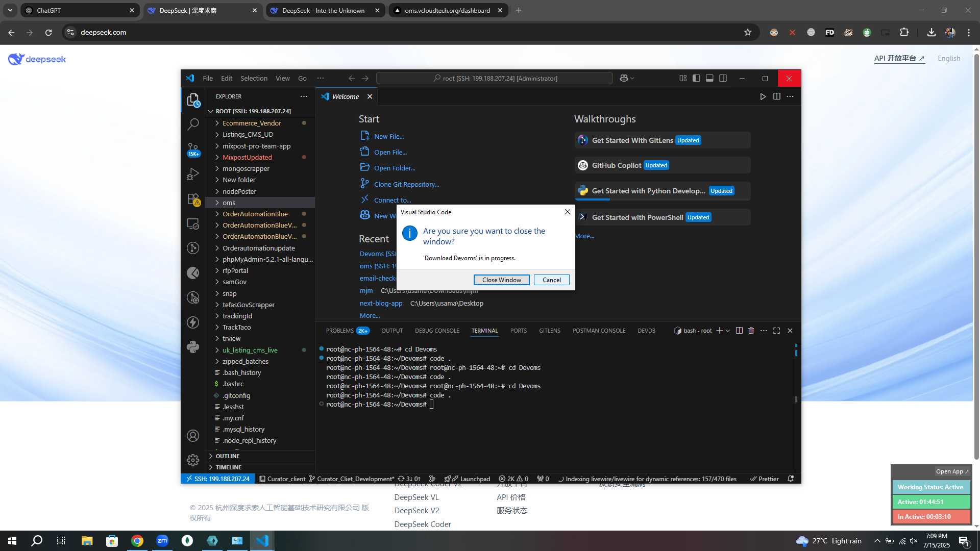980x551 pixels.
Task: Split the terminal panel
Action: click(x=739, y=331)
